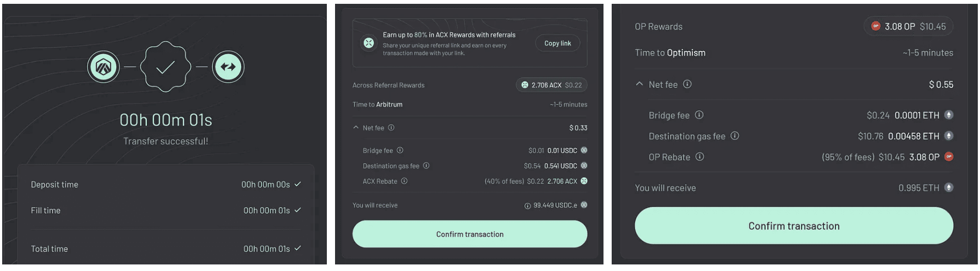Collapse the $0.33 Net fee section

click(356, 128)
